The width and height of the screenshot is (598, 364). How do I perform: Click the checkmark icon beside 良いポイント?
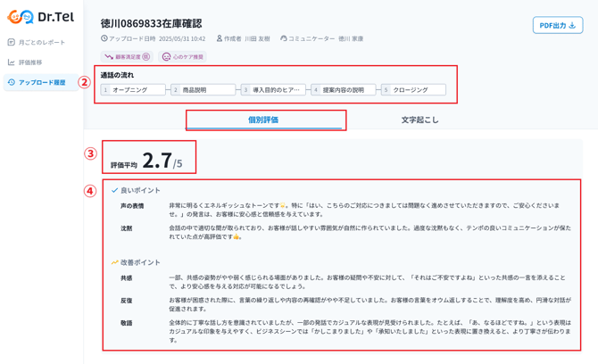point(114,190)
